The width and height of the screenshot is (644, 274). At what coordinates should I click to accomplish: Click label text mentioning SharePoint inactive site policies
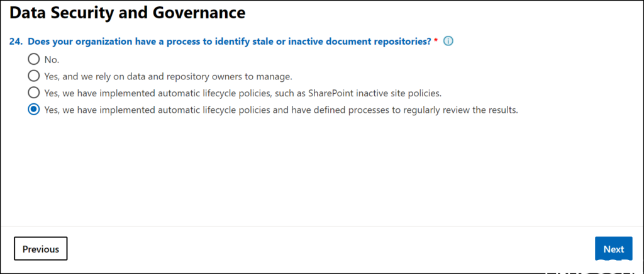[x=243, y=93]
